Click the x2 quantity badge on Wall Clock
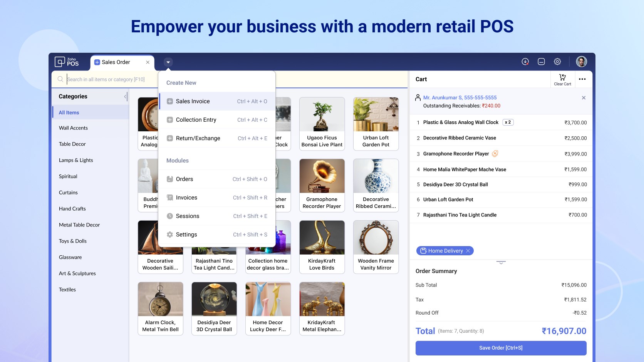The width and height of the screenshot is (644, 362). pos(508,122)
